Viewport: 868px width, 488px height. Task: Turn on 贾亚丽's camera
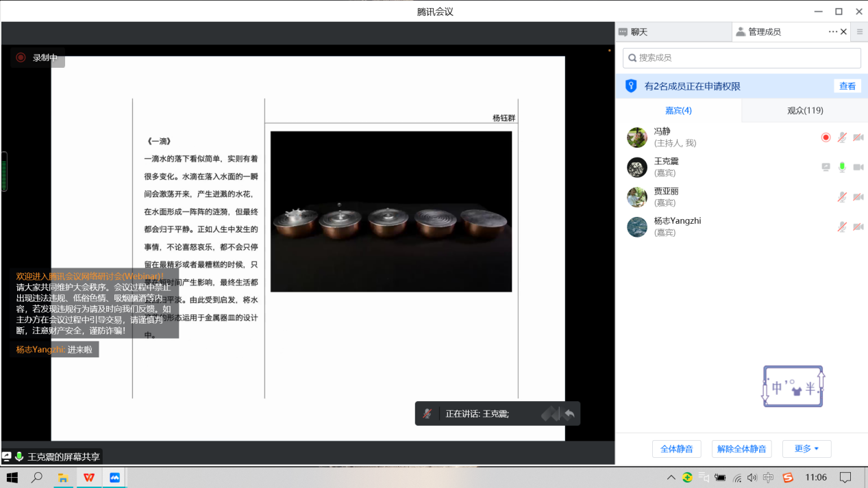858,197
